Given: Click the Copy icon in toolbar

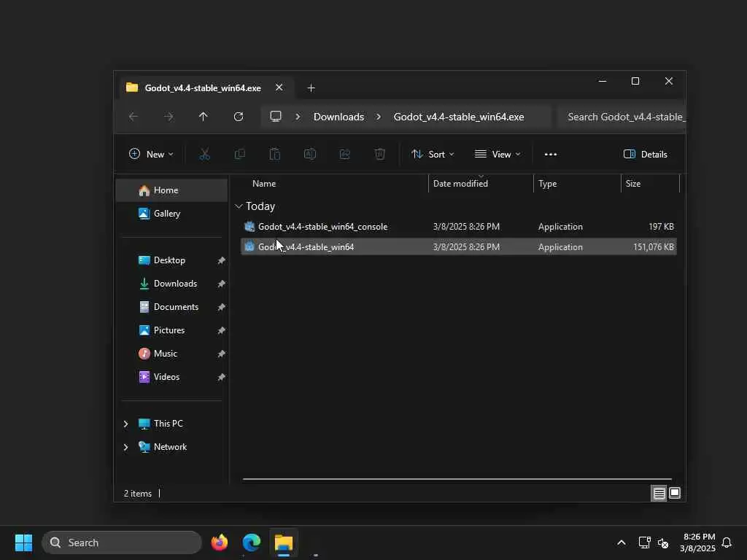Looking at the screenshot, I should pos(239,154).
